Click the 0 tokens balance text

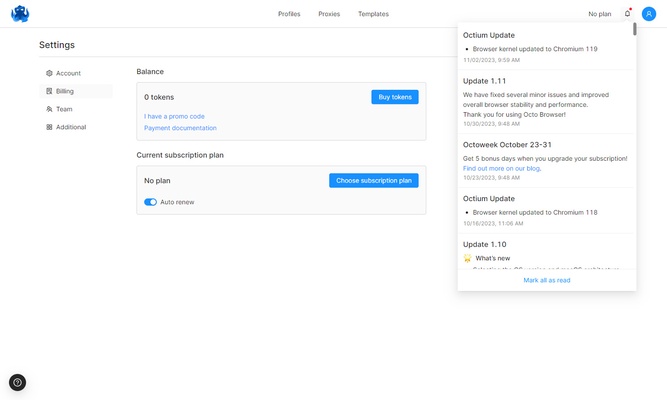pos(159,97)
